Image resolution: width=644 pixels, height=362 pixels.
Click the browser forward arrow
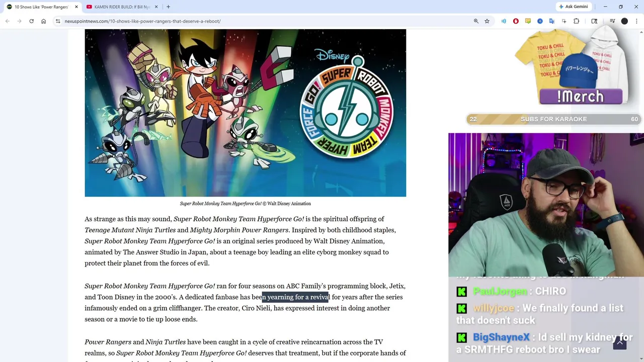pos(19,21)
